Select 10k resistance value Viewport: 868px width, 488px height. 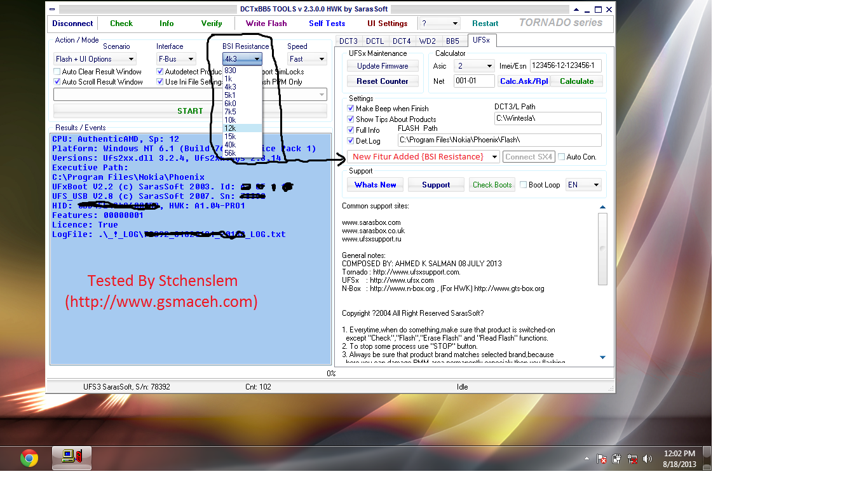pos(242,120)
